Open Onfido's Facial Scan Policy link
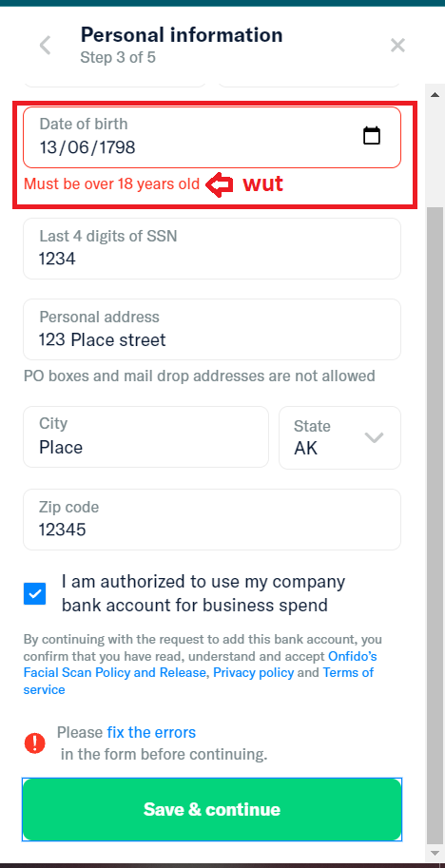The height and width of the screenshot is (868, 445). click(200, 665)
